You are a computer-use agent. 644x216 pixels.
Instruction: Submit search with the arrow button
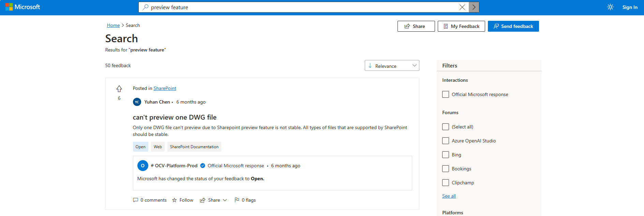click(x=474, y=7)
